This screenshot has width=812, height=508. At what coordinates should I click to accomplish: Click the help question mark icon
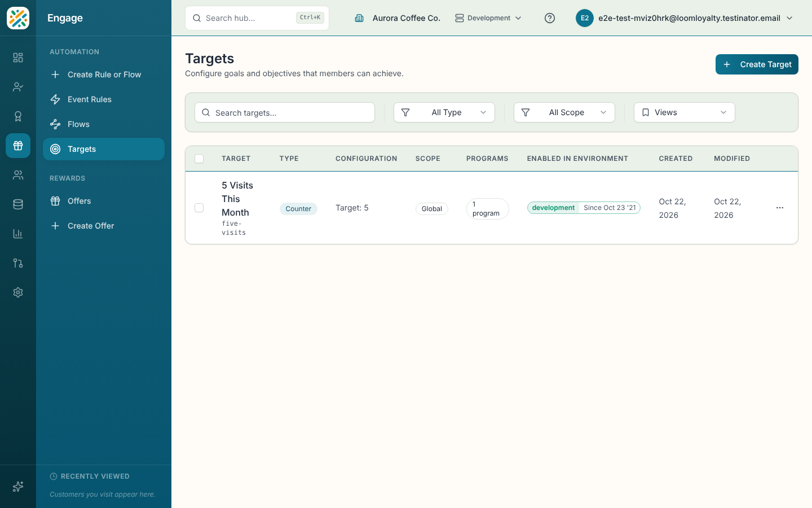coord(550,18)
